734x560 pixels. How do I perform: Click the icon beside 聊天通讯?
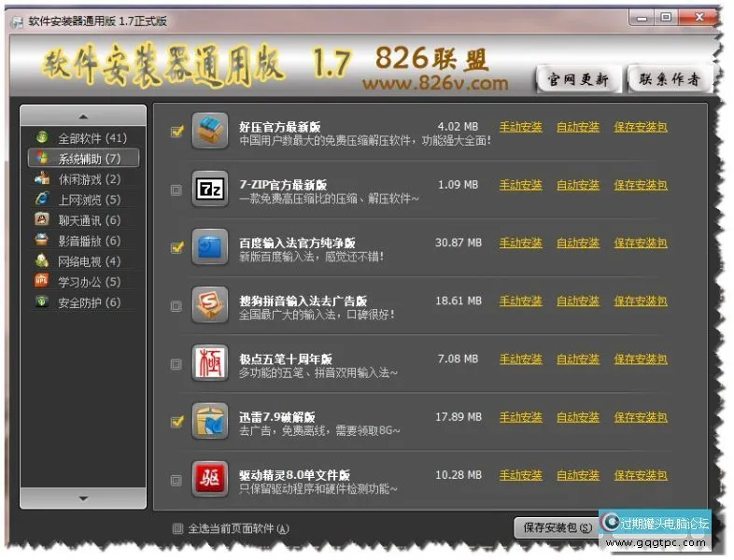42,219
